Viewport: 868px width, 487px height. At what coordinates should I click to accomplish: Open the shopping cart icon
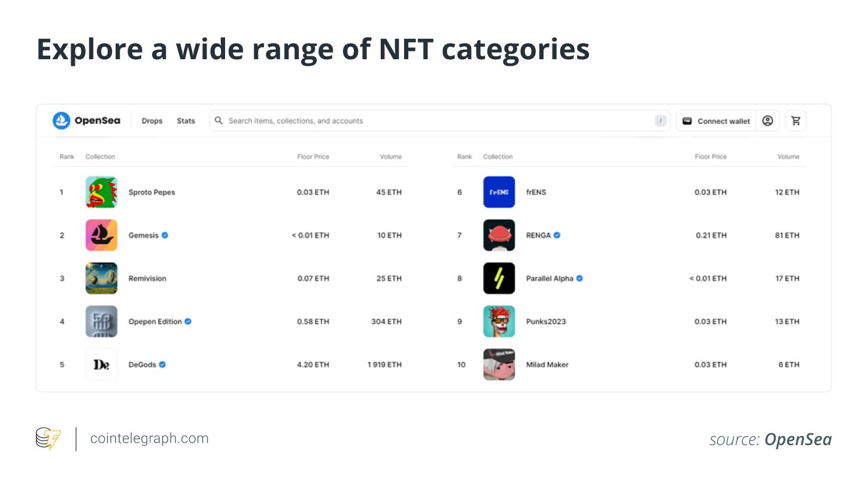pos(796,121)
